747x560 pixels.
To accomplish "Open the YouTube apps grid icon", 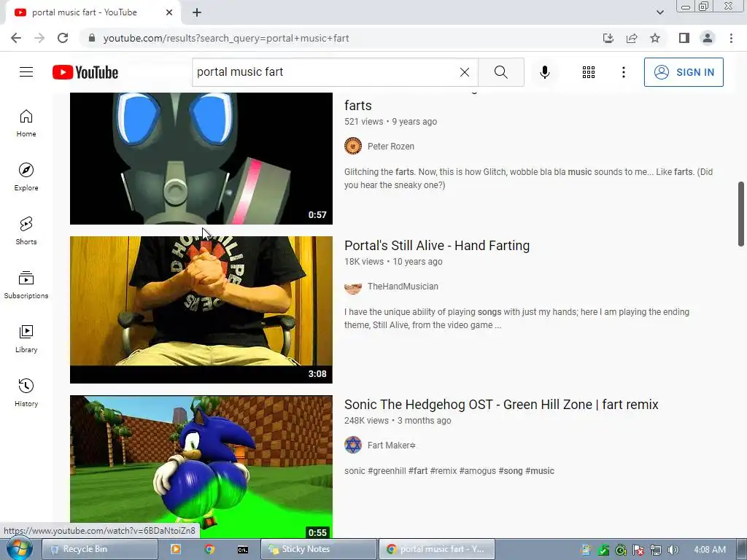I will 589,72.
